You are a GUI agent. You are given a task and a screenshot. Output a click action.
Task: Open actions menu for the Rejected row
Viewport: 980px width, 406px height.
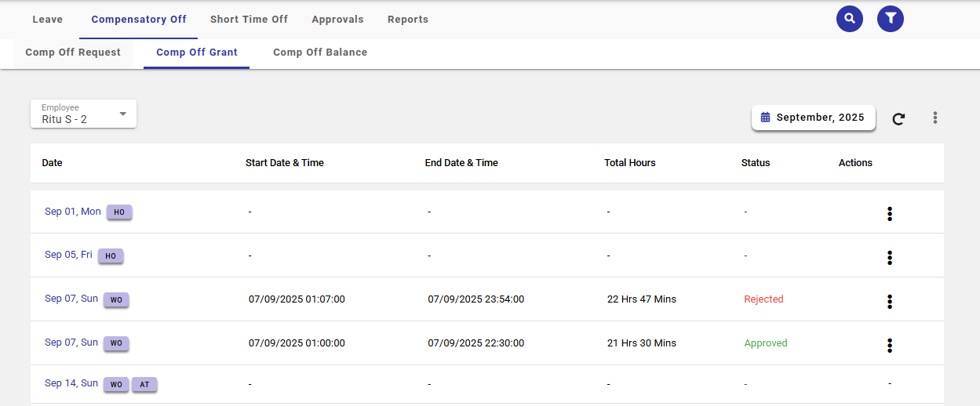coord(889,302)
